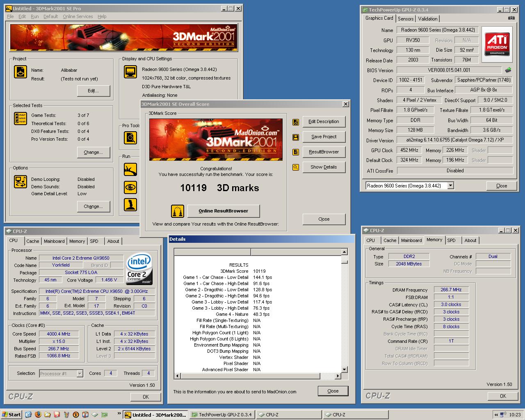Click the Display and CPU Settings monitor icon
This screenshot has height=420, width=525.
tap(130, 72)
